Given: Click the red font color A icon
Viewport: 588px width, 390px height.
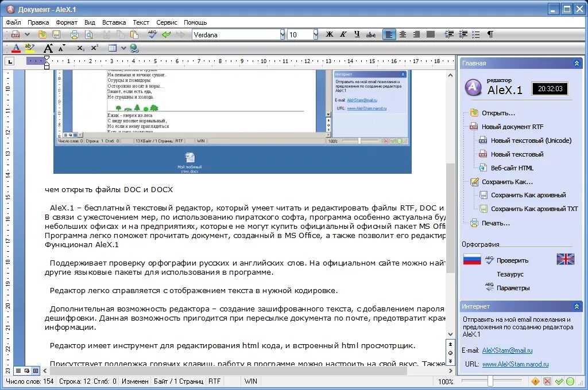Looking at the screenshot, I should [16, 48].
